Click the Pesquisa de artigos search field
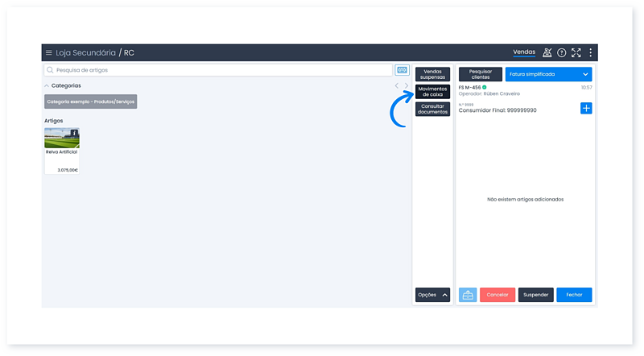 [217, 70]
